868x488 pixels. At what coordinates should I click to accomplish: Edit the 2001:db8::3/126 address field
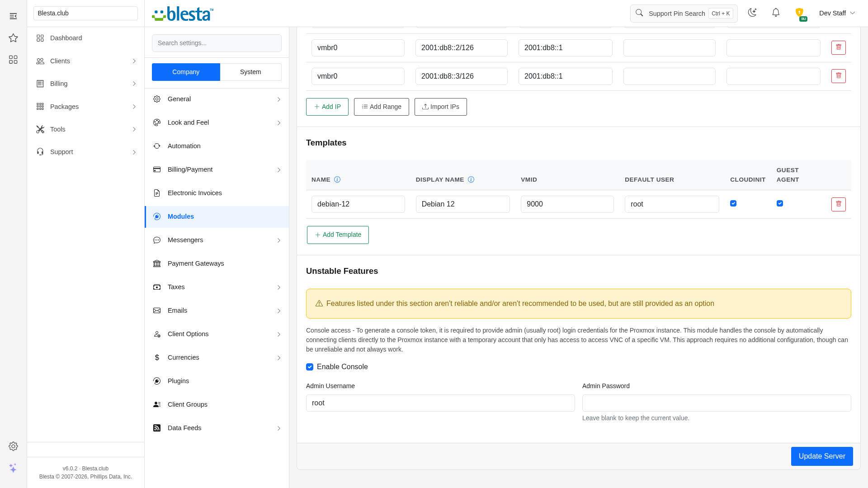coord(462,76)
